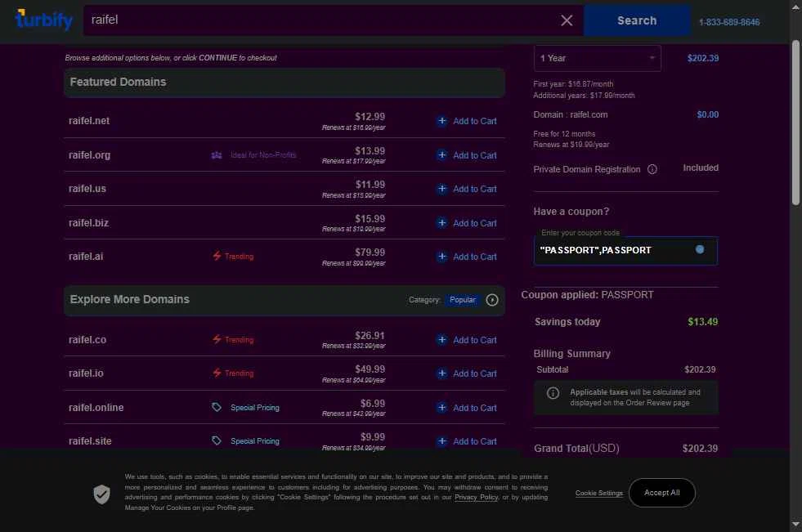Viewport: 802px width, 532px height.
Task: Plus icon to add raifel.us
Action: (x=442, y=189)
